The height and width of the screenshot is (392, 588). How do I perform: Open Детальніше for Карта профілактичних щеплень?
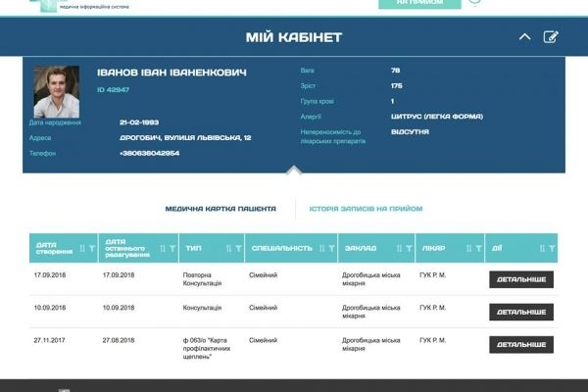point(521,345)
